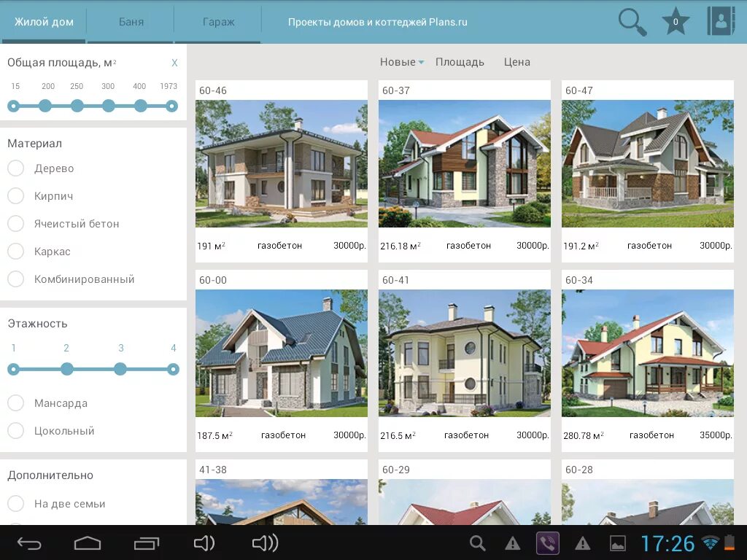Open house project 60-46 image
Image resolution: width=747 pixels, height=560 pixels.
(x=282, y=163)
